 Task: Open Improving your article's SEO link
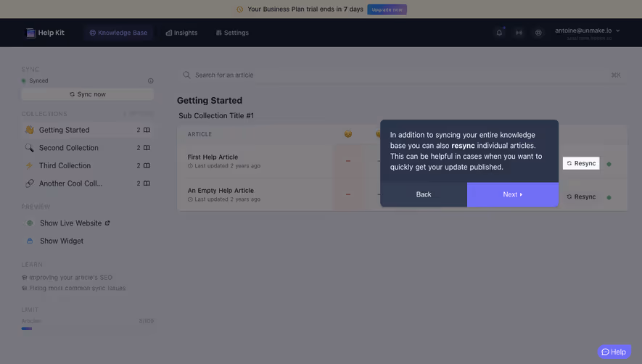pos(70,278)
